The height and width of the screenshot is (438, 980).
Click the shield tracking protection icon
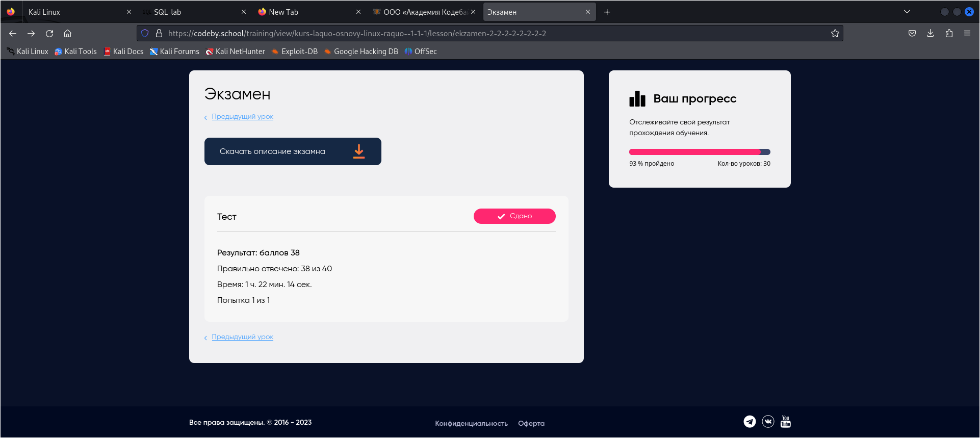click(145, 34)
